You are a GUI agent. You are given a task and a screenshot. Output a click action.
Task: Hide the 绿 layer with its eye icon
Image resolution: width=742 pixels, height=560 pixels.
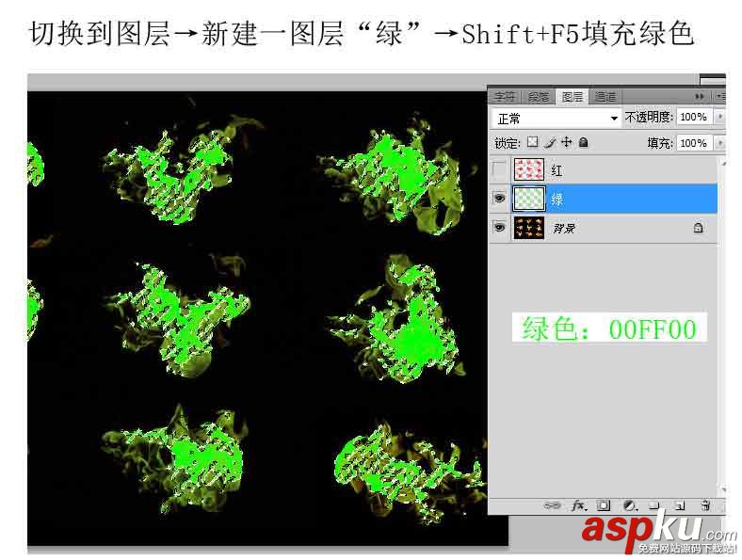pyautogui.click(x=499, y=198)
